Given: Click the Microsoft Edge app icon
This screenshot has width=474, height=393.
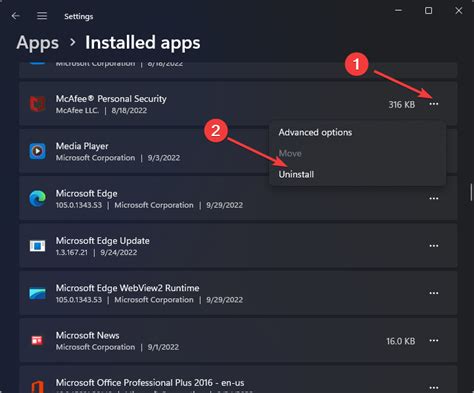Looking at the screenshot, I should pos(37,199).
